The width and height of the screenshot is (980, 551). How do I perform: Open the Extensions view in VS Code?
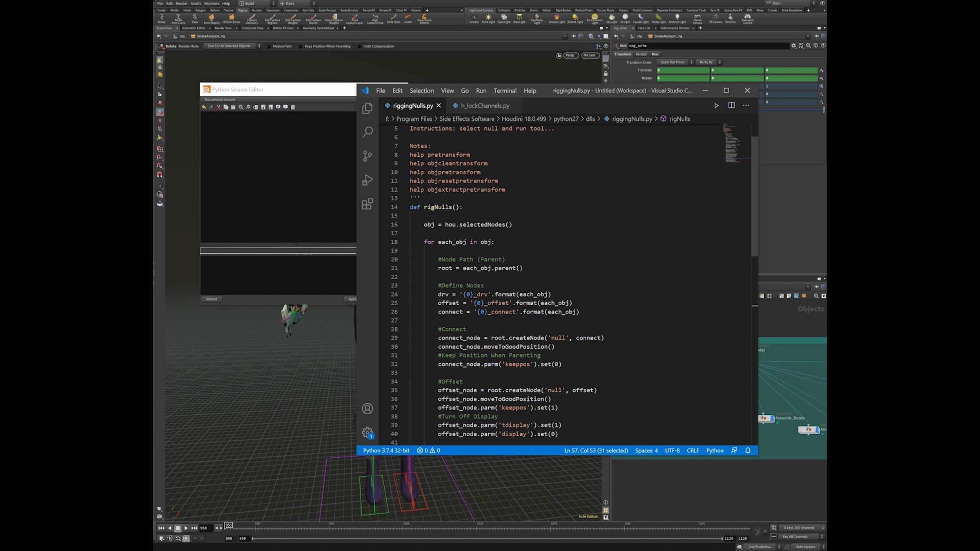coord(367,204)
